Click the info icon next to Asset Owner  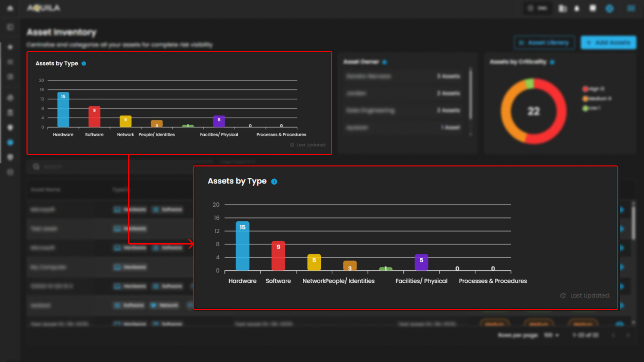coord(384,62)
